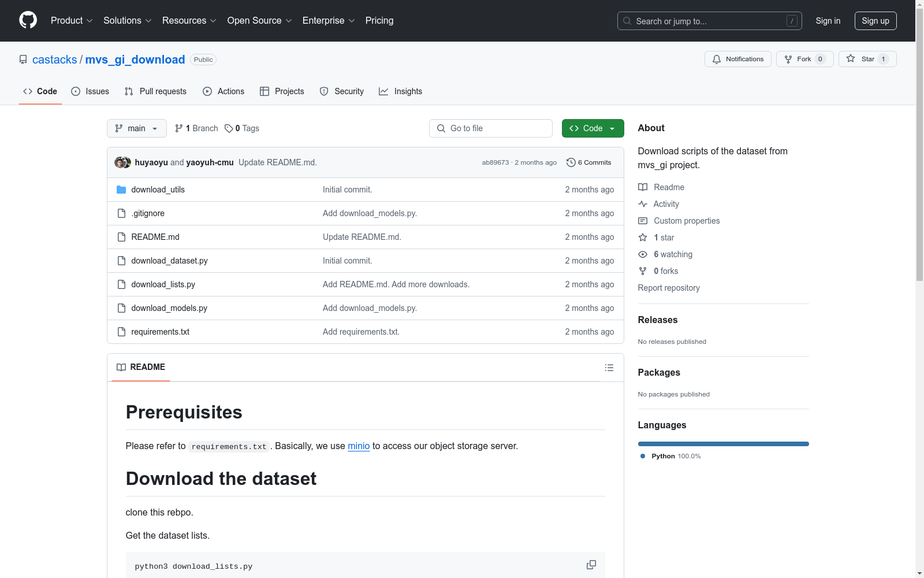924x578 pixels.
Task: Open Notifications for this repository
Action: 738,59
